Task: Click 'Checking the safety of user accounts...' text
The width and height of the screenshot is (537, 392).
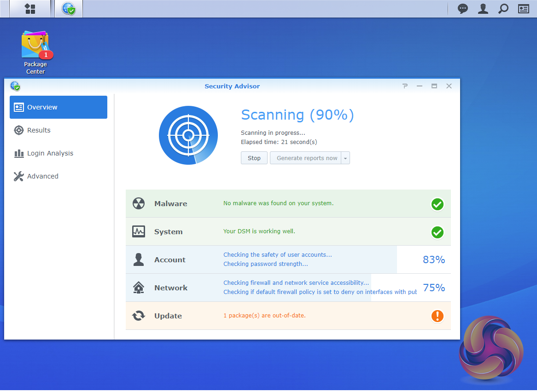Action: click(278, 255)
